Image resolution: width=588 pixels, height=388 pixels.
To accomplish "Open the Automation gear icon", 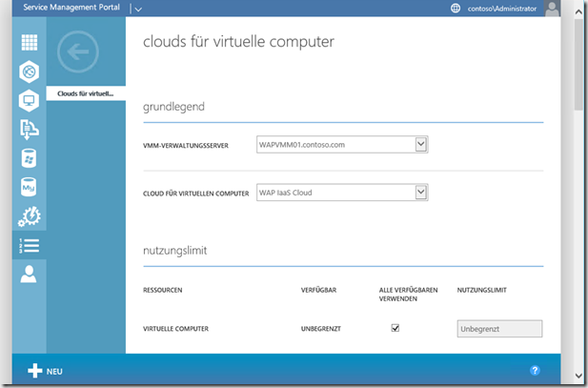I will point(29,216).
